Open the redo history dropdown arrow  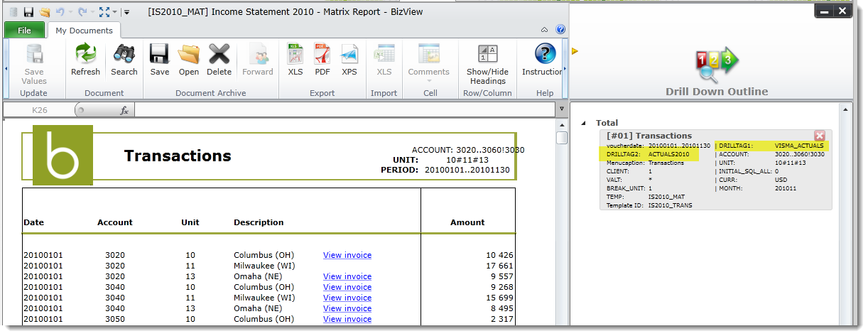91,12
